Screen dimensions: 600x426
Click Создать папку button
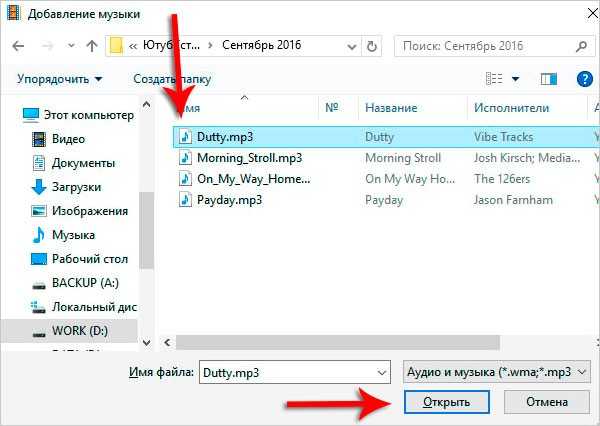(x=172, y=79)
